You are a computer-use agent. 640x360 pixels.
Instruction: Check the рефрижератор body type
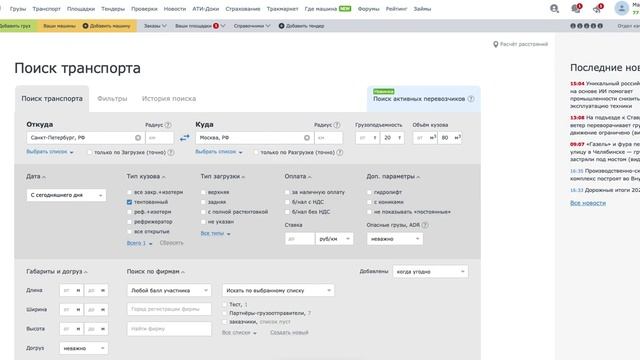tap(129, 222)
